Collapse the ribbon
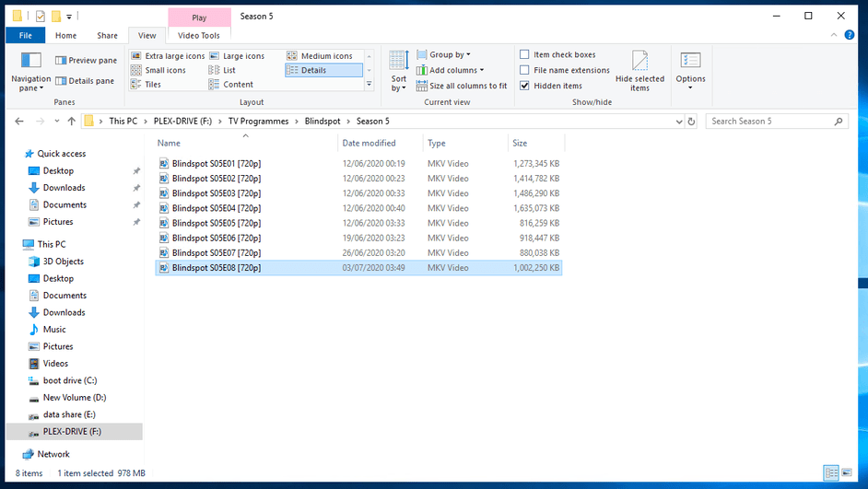 (x=834, y=35)
